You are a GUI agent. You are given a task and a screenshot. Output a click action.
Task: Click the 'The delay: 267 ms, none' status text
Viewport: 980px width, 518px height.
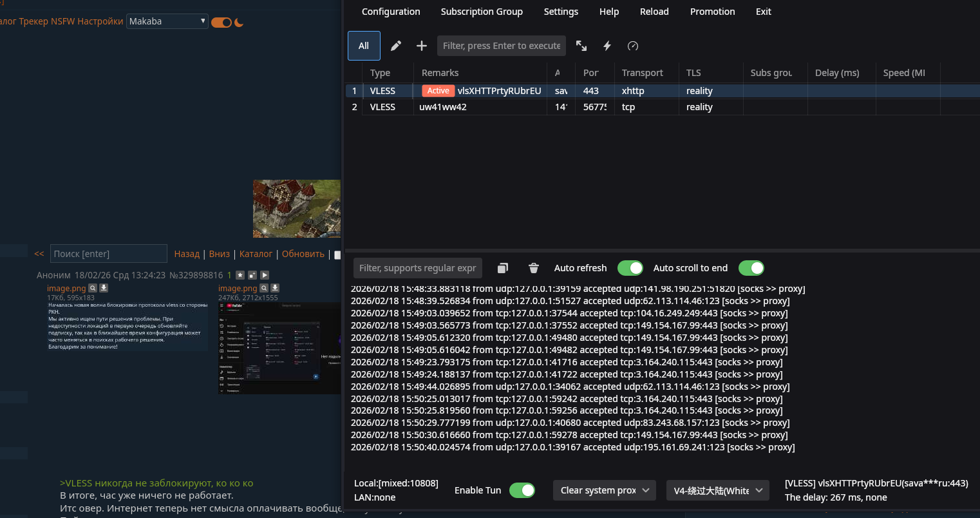click(x=836, y=497)
